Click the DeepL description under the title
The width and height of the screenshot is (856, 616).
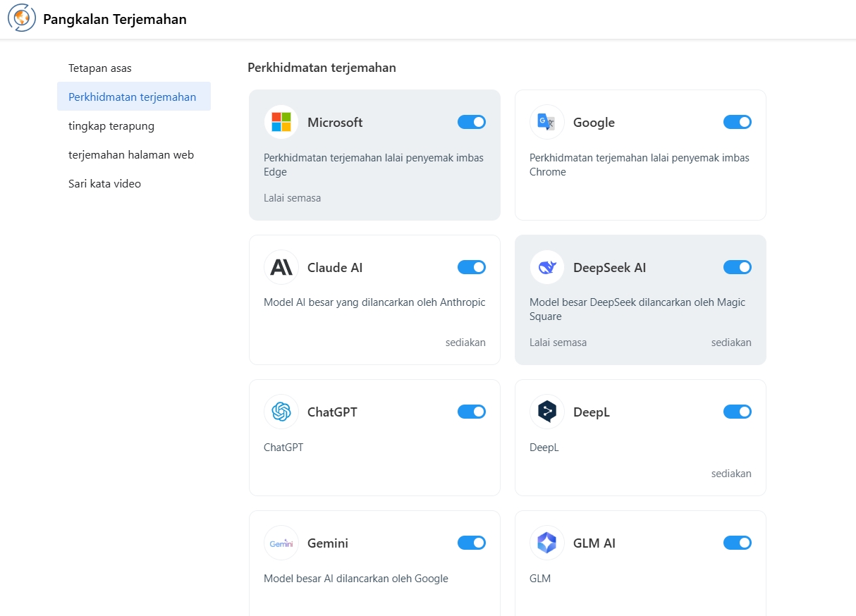coord(544,448)
